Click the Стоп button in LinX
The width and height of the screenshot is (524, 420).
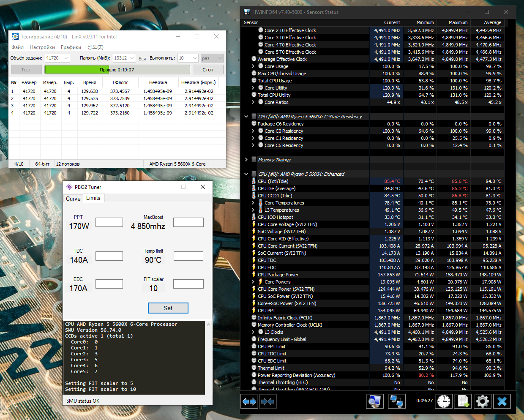coord(208,70)
